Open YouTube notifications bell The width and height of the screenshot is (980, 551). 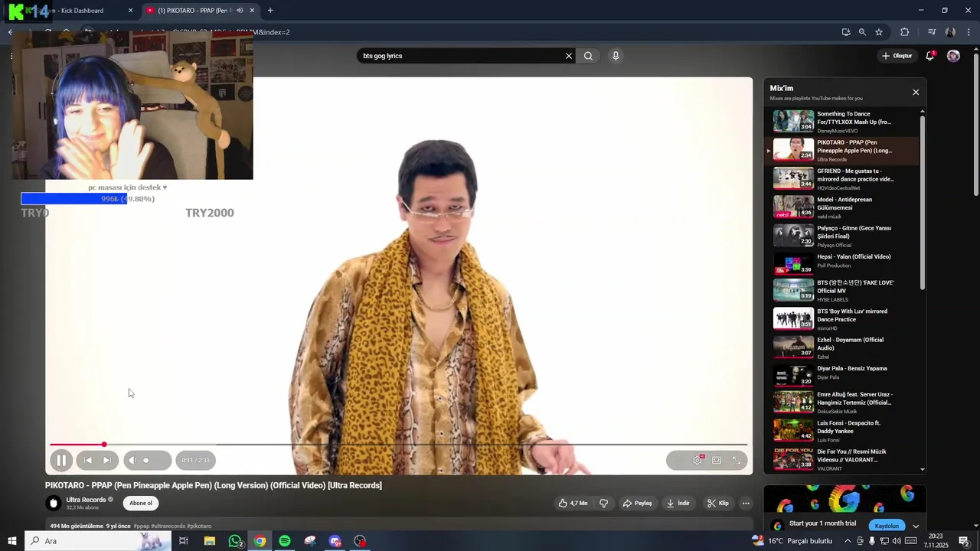coord(930,56)
